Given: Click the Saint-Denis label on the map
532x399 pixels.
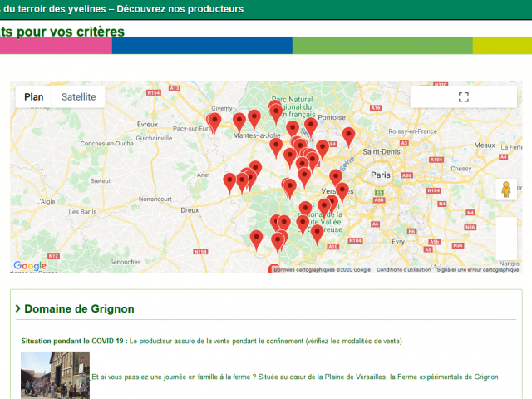Looking at the screenshot, I should [382, 151].
